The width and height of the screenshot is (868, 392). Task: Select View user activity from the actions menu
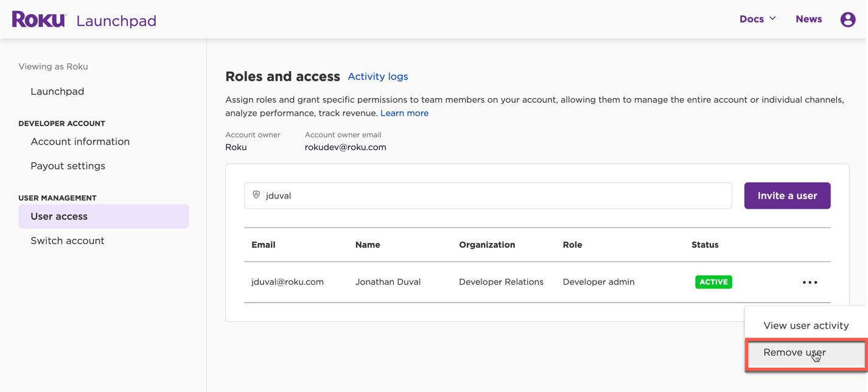pos(805,325)
